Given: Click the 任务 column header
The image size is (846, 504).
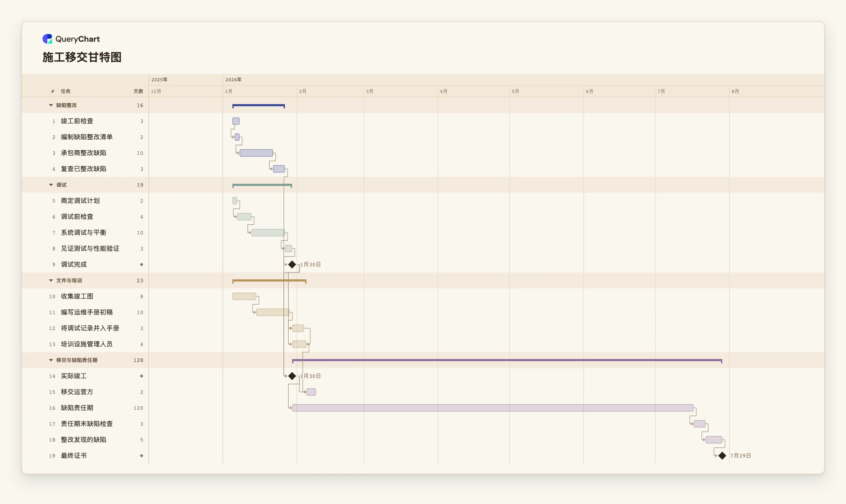Looking at the screenshot, I should pos(66,91).
